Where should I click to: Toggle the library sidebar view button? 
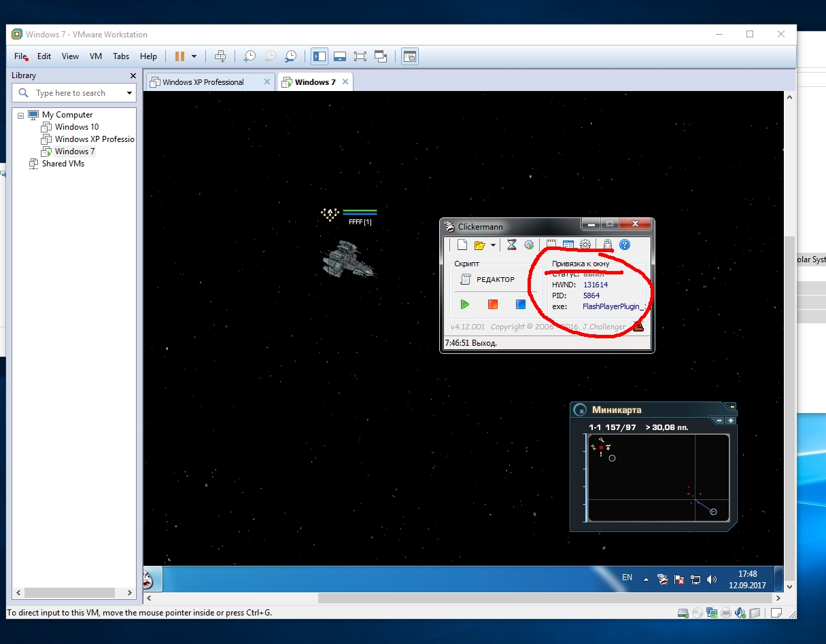click(x=319, y=56)
